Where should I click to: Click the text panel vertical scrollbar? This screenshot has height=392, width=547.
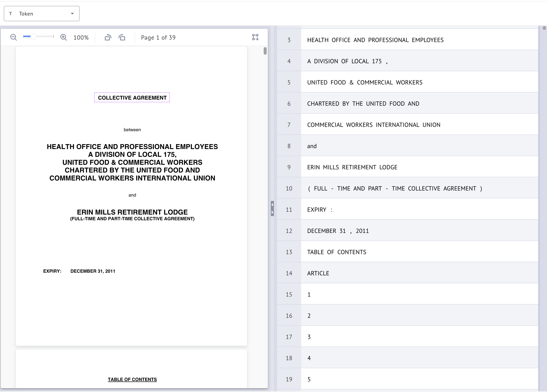tap(544, 28)
